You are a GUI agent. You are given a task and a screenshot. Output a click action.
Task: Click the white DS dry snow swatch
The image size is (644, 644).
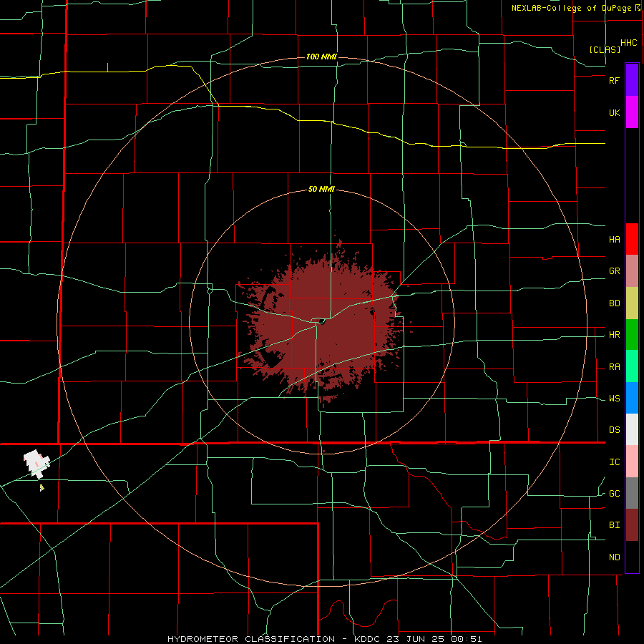(x=632, y=429)
